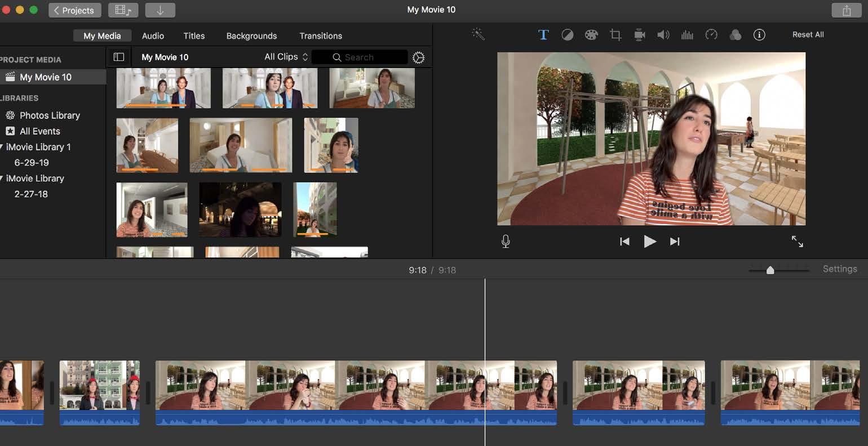Viewport: 868px width, 446px height.
Task: Open the browser settings gear menu
Action: tap(418, 57)
